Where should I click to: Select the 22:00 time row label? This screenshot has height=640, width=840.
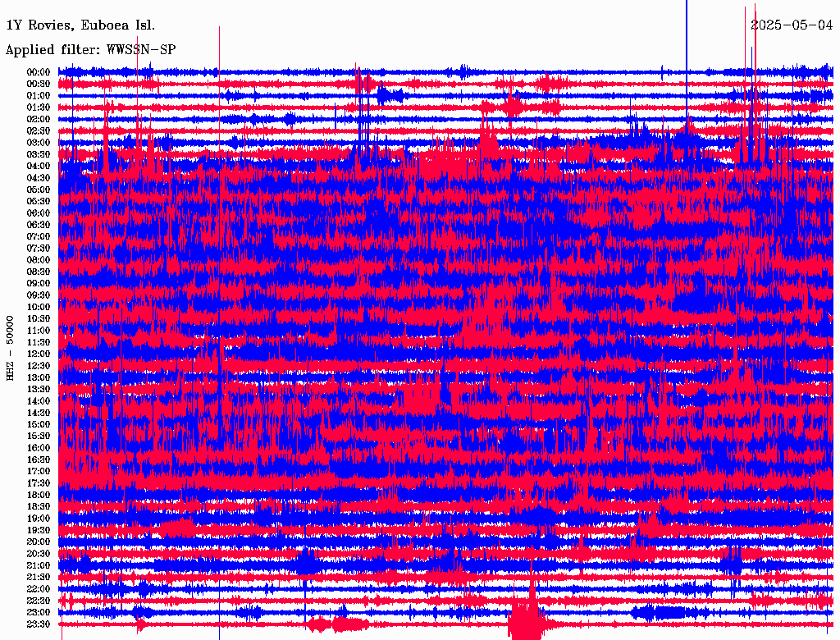(39, 588)
